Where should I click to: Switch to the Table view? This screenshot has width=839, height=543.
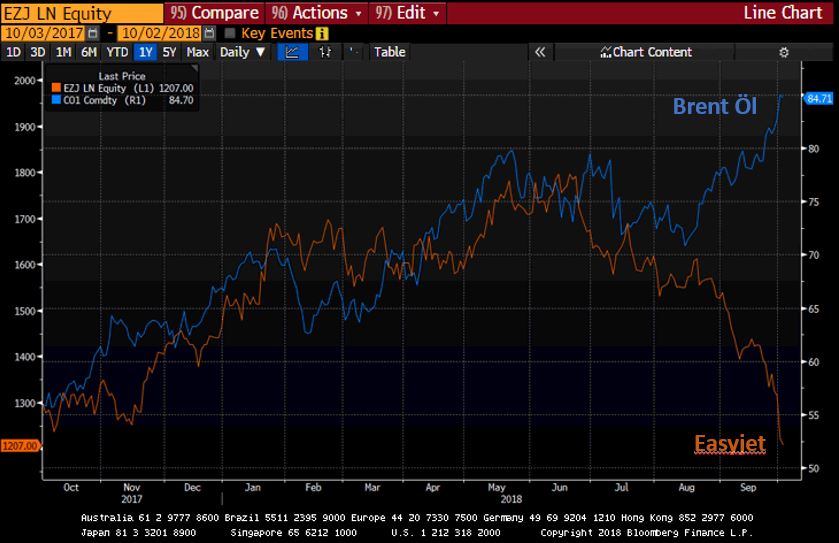(x=390, y=52)
